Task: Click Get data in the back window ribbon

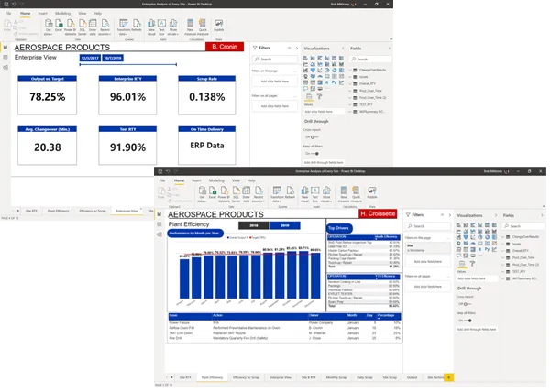Action: pyautogui.click(x=49, y=27)
